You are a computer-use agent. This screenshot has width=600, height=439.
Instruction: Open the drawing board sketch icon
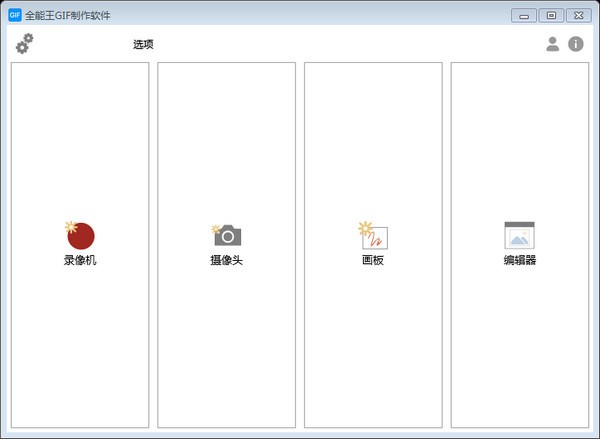373,235
